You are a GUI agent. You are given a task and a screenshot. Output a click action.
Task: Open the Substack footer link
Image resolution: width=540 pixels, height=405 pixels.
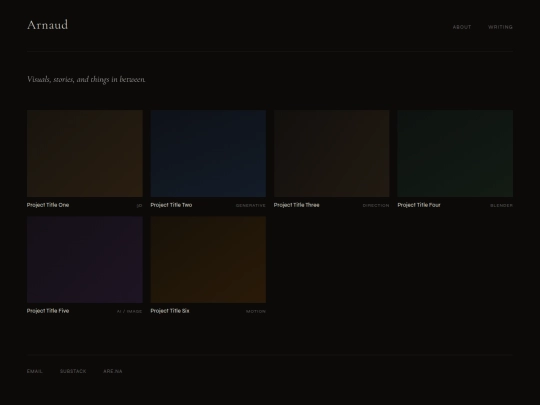coord(73,371)
